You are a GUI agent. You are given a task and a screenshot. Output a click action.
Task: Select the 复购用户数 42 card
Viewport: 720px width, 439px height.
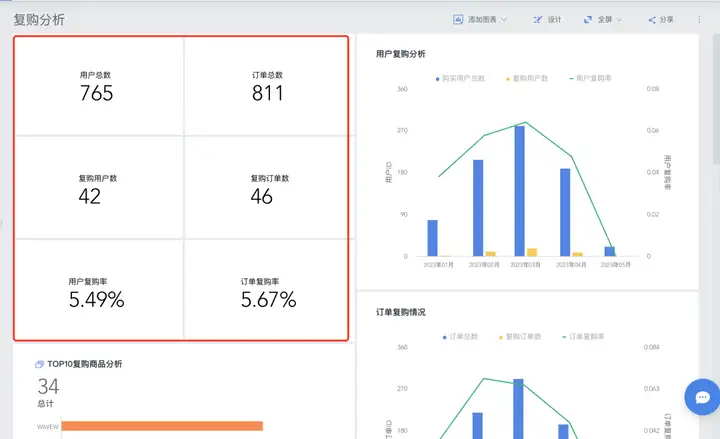tap(100, 189)
